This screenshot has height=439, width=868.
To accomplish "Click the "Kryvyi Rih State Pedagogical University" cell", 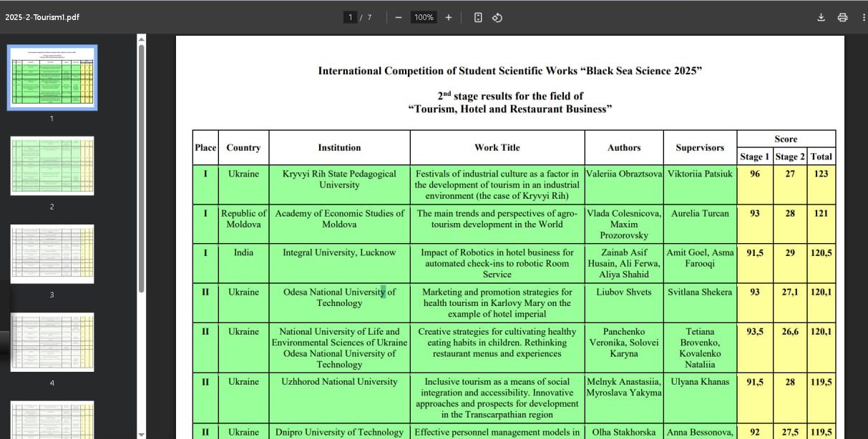I will 339,179.
